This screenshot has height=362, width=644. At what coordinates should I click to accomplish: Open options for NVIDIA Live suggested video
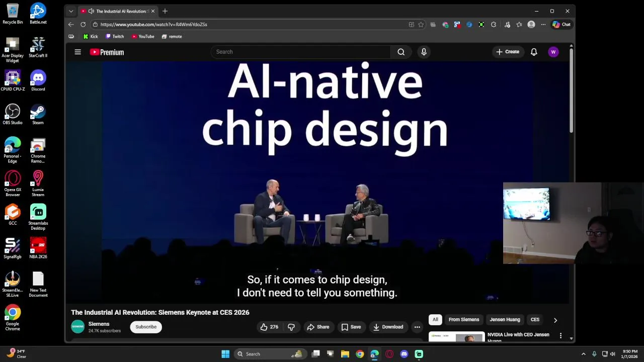pos(560,335)
